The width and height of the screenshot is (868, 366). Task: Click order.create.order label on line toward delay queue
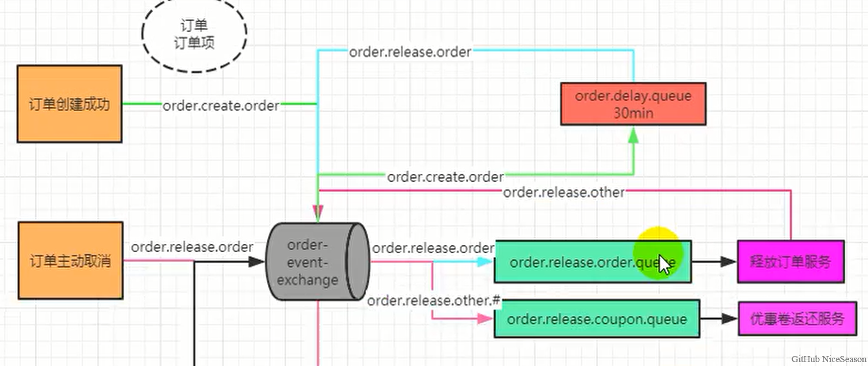click(x=445, y=177)
